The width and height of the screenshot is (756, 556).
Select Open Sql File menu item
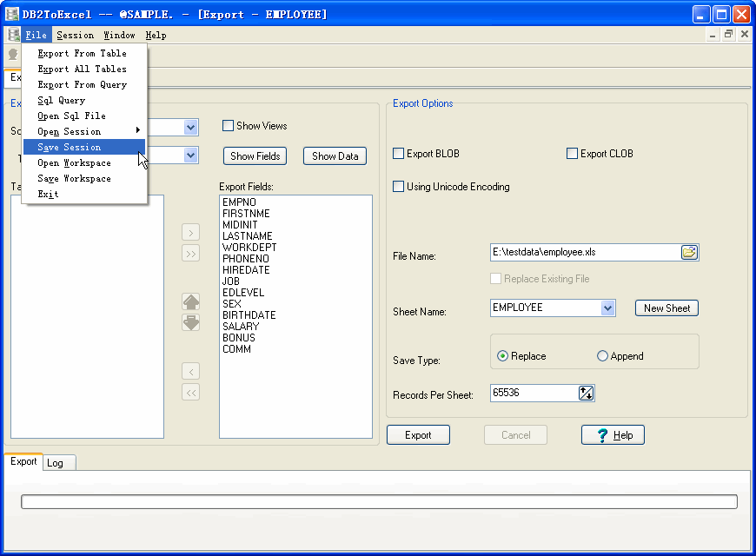(84, 116)
